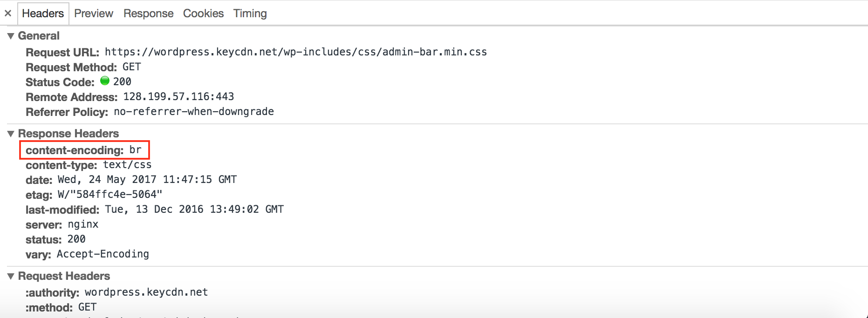Switch to the Preview tab
The width and height of the screenshot is (868, 318).
pyautogui.click(x=94, y=14)
